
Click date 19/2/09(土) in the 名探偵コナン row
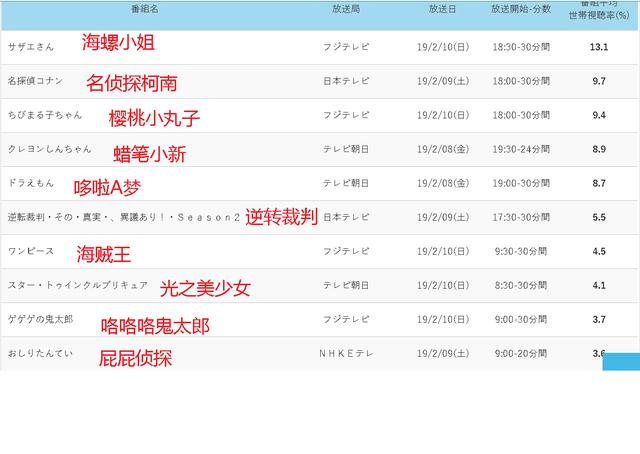(x=443, y=81)
